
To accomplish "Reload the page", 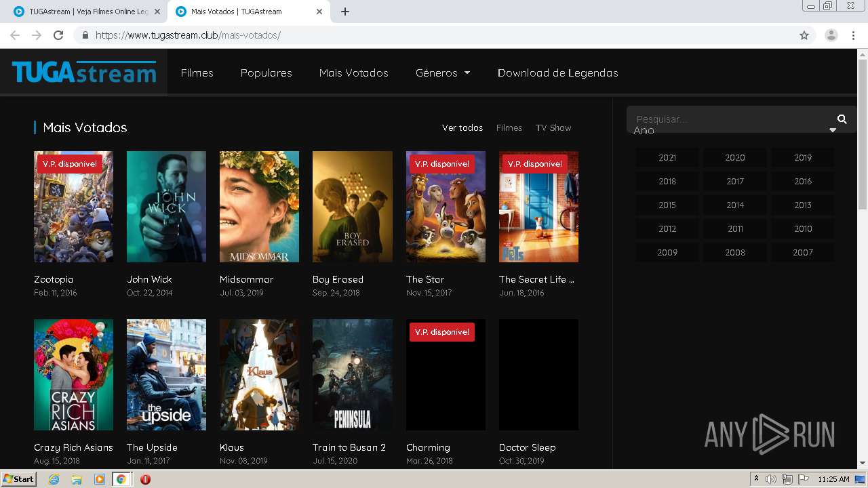I will click(x=58, y=35).
